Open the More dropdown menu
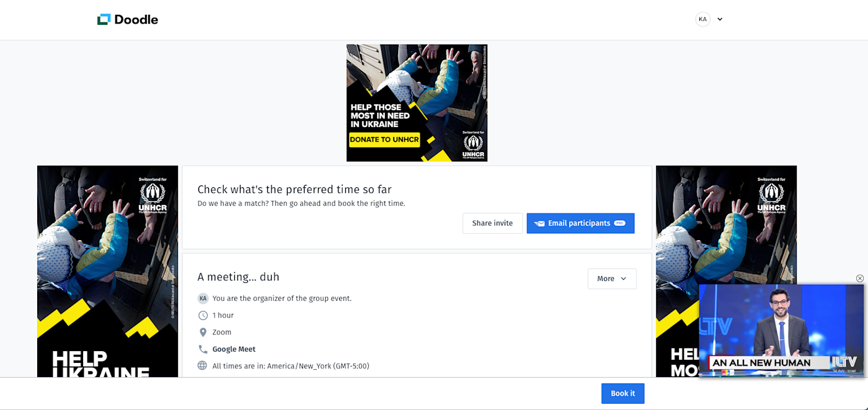Viewport: 868px width, 410px height. coord(612,279)
